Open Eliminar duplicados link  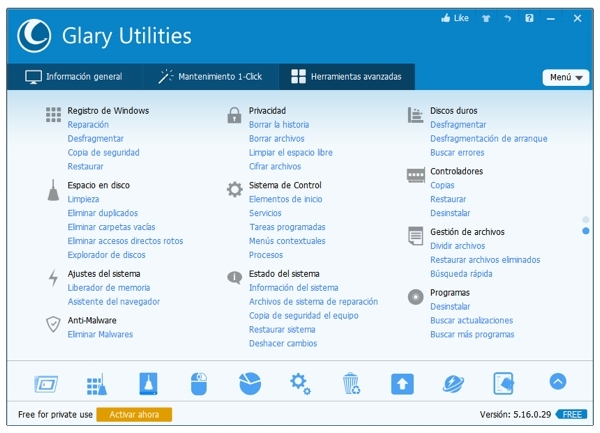[x=103, y=213]
